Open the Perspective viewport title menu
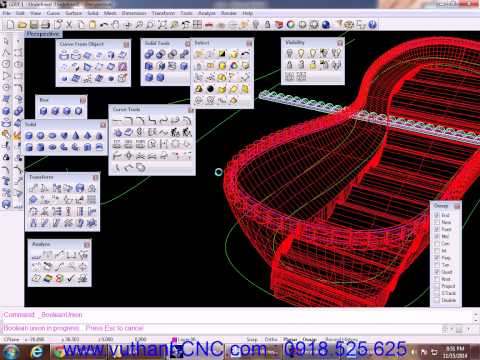Viewport: 480px width, 360px height. click(x=43, y=34)
